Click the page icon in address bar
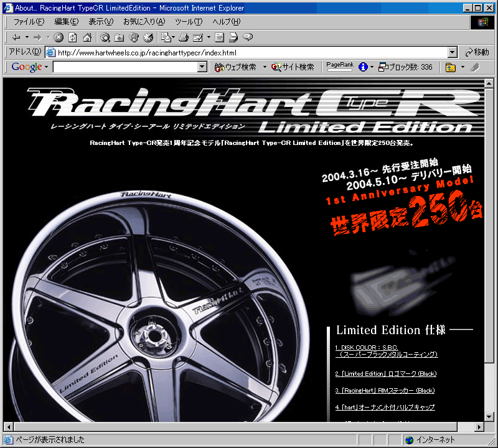This screenshot has width=498, height=448. (x=51, y=52)
